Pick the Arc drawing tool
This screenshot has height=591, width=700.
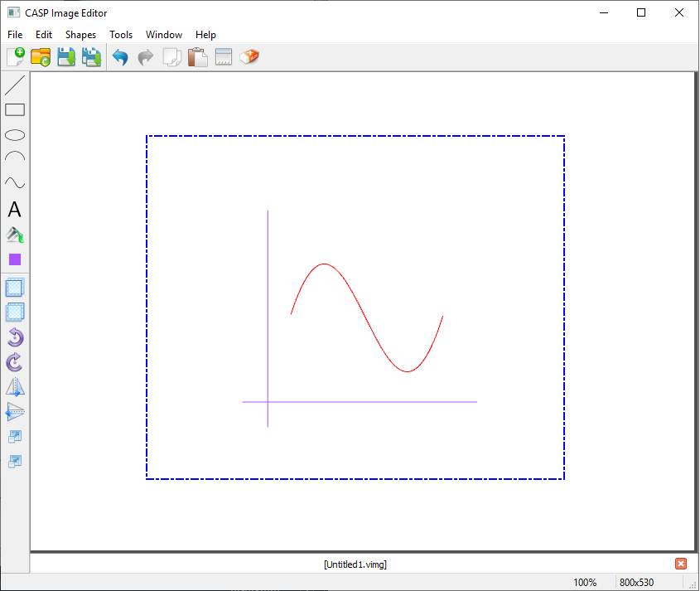(x=15, y=157)
